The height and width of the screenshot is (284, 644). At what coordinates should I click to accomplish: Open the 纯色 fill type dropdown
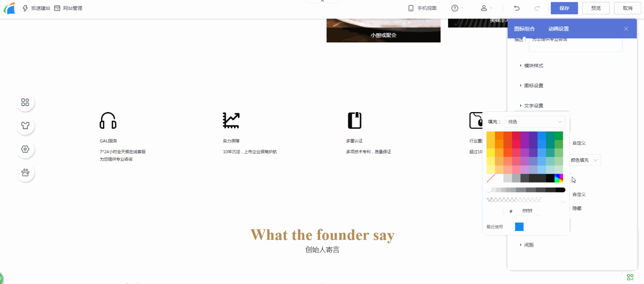535,122
